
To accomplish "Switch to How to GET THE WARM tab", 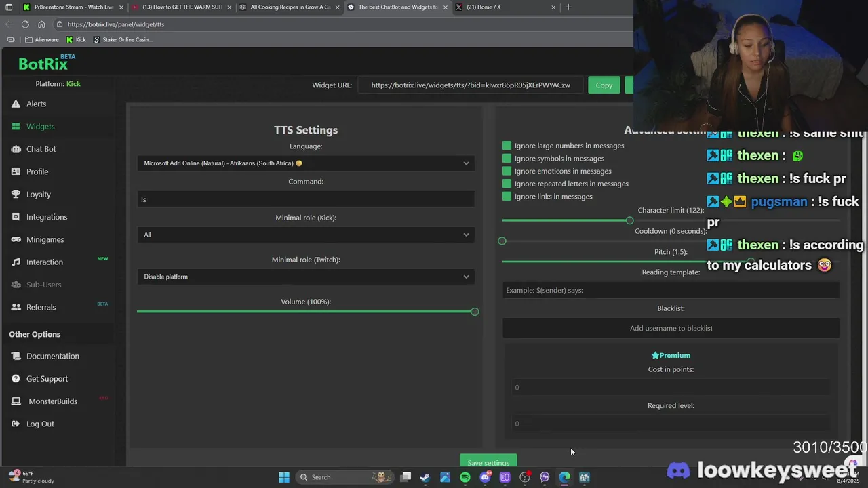I will tap(180, 7).
